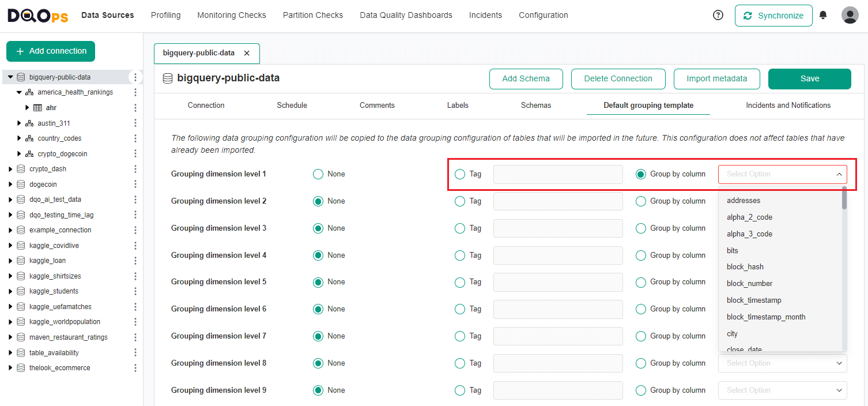Open the three-dot menu for dogecoin
This screenshot has height=406, width=868.
pyautogui.click(x=135, y=185)
